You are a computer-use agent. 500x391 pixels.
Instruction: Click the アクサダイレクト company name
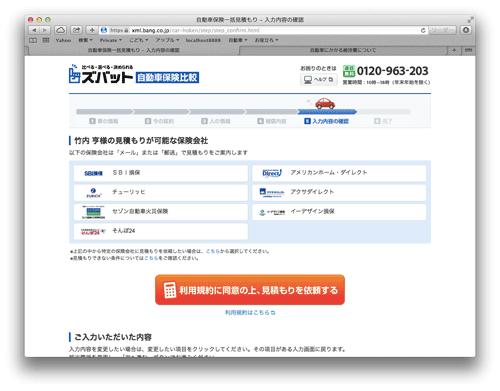(312, 192)
